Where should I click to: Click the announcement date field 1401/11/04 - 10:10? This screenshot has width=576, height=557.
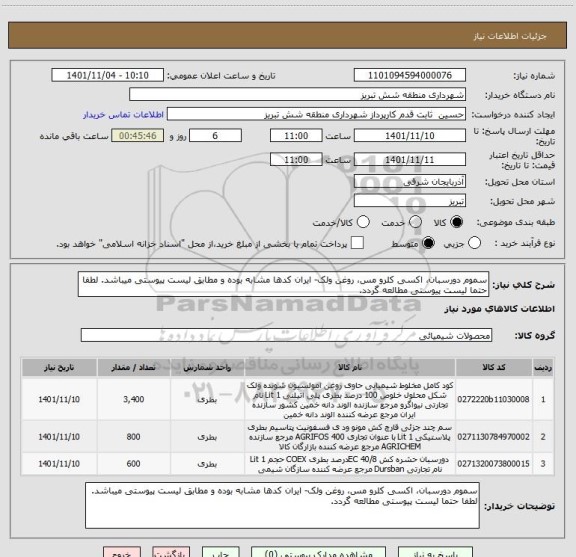pos(107,75)
